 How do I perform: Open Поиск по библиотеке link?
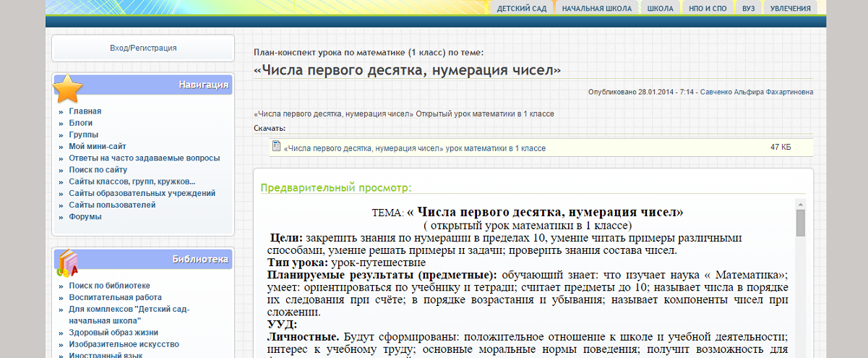pyautogui.click(x=110, y=286)
